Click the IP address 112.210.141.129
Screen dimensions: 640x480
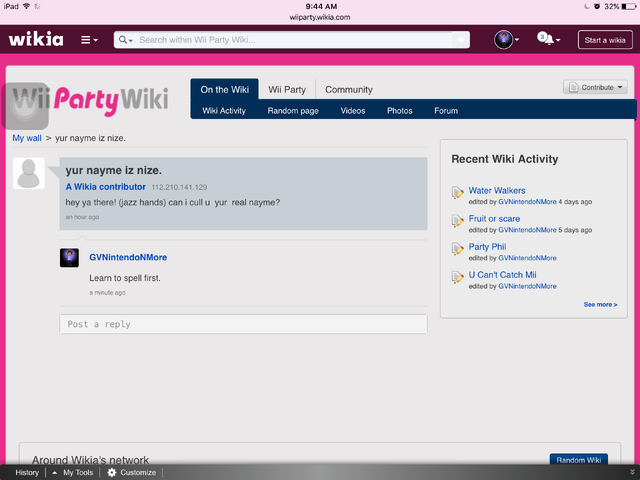coord(179,187)
